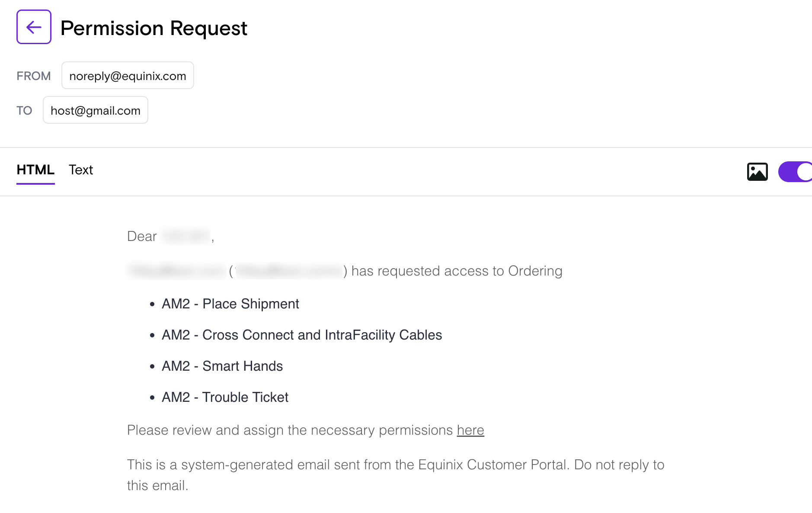Click the FROM label

34,76
